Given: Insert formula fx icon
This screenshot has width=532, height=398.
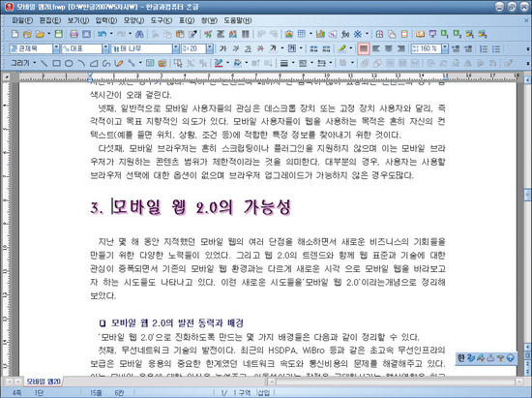Looking at the screenshot, I should pos(345,34).
